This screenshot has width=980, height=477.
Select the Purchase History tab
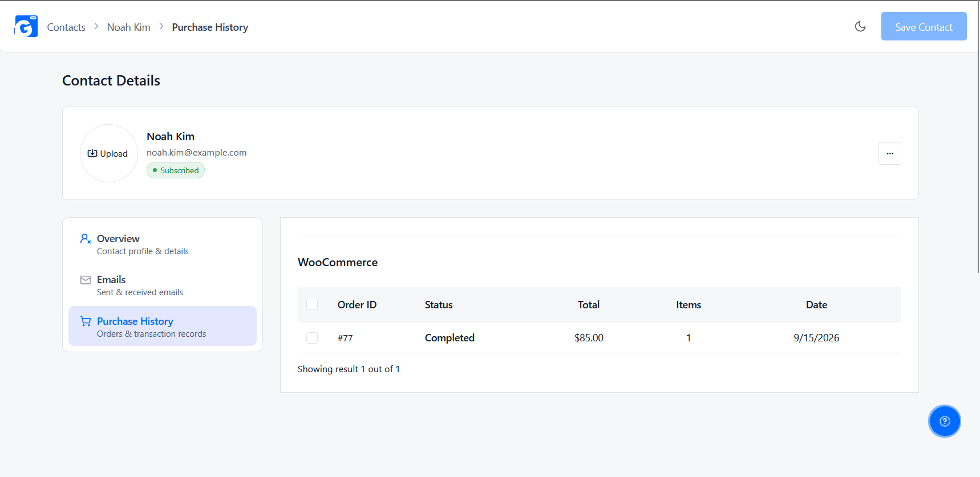(163, 326)
